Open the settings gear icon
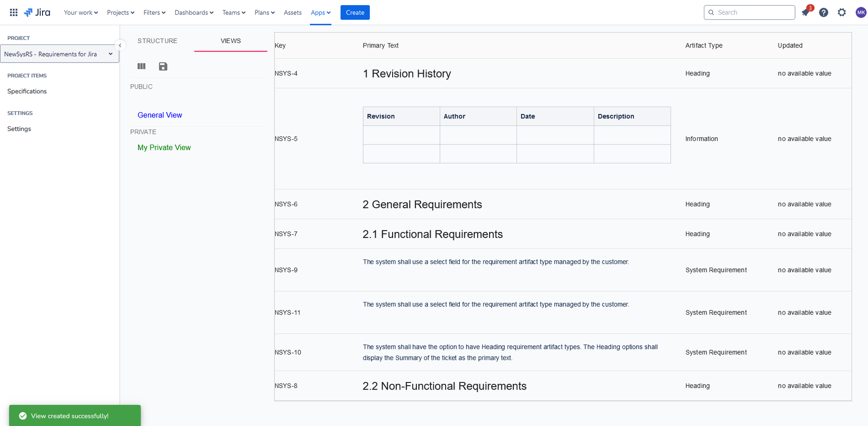868x426 pixels. pos(842,12)
